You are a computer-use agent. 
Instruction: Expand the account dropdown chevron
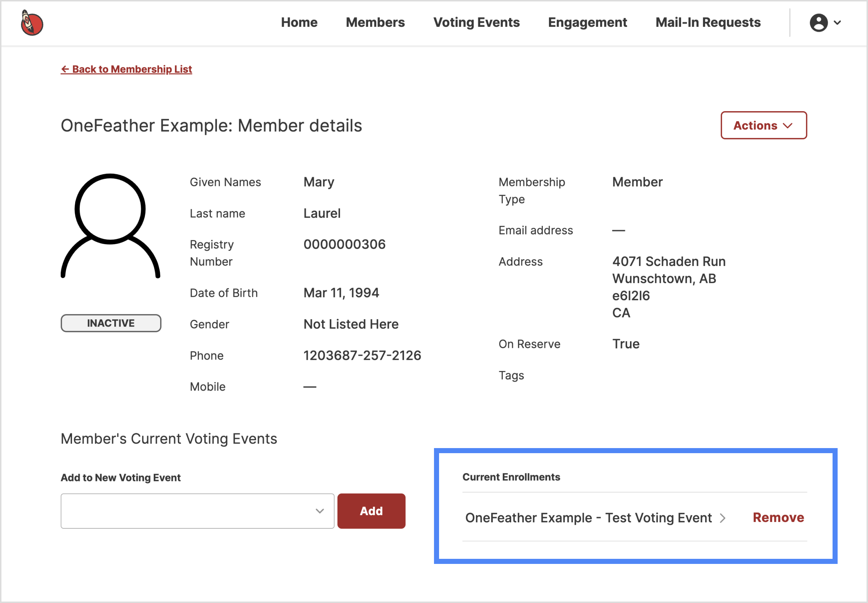point(837,23)
